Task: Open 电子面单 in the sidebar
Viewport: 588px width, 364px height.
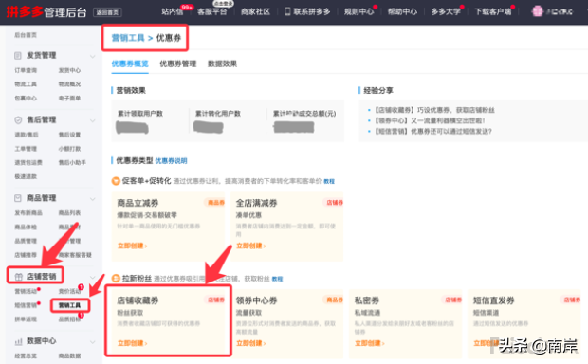Action: tap(69, 99)
